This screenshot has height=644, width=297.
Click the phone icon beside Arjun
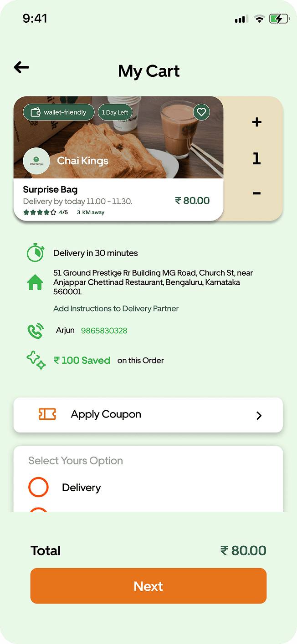coord(36,331)
